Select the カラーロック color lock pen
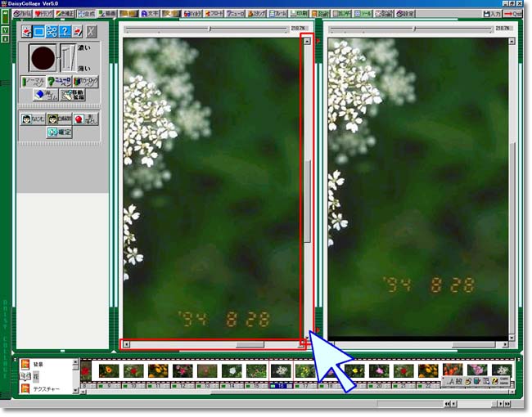 (85, 81)
